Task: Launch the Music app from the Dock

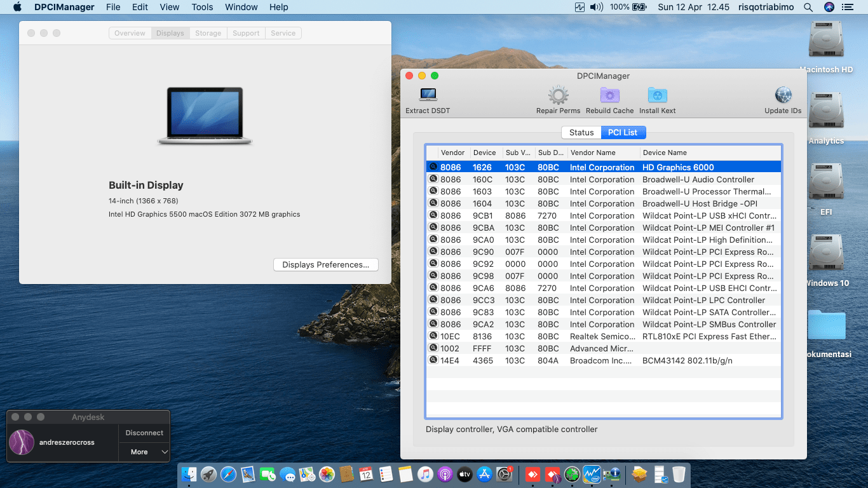Action: (x=425, y=474)
